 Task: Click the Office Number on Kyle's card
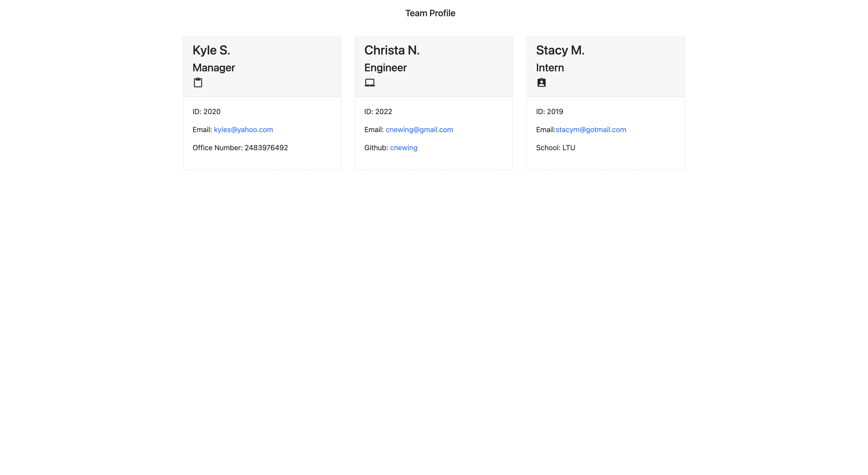coord(240,147)
